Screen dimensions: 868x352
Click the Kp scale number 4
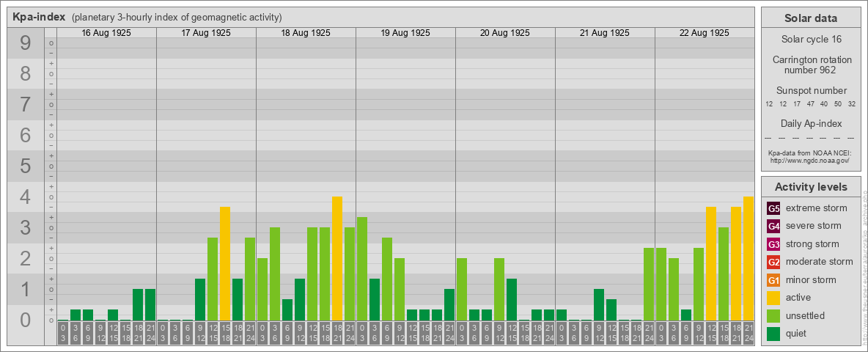(x=25, y=197)
